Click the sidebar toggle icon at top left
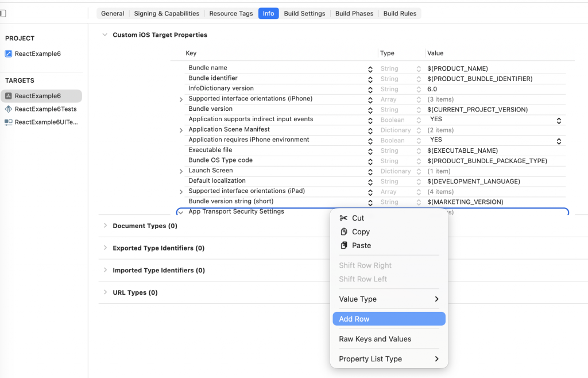 (3, 13)
